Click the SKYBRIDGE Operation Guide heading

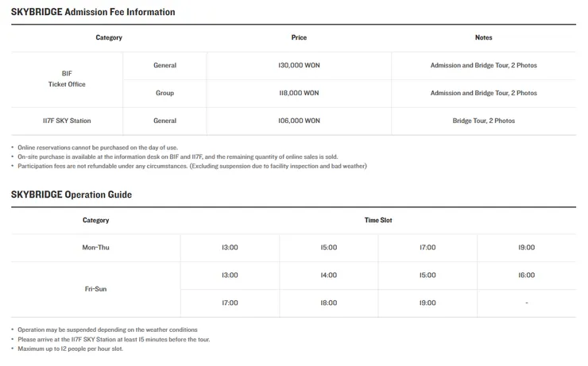(x=72, y=195)
